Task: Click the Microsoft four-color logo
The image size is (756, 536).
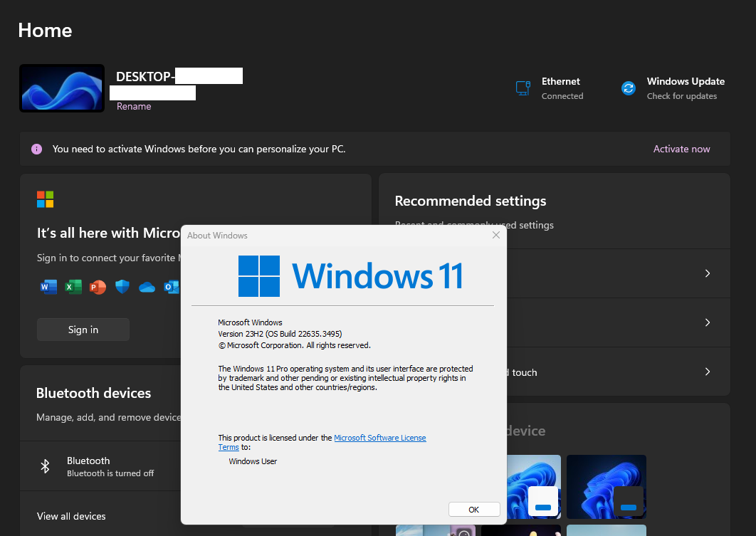Action: (x=46, y=199)
